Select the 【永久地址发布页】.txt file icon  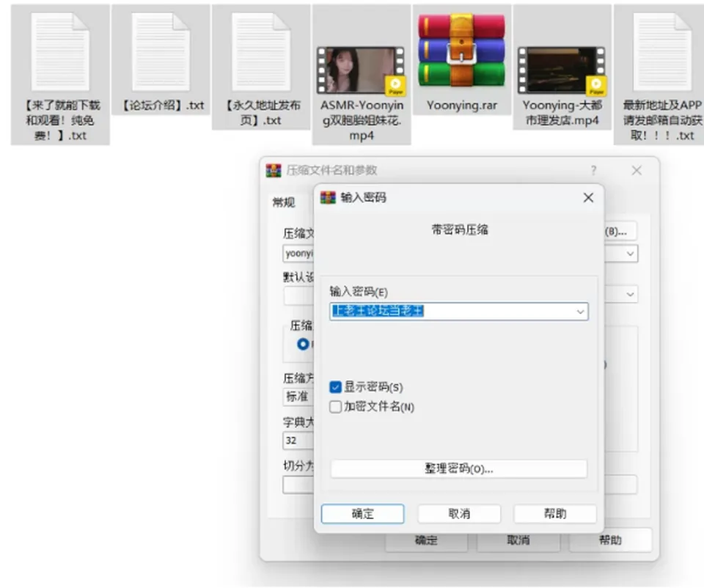(x=261, y=51)
